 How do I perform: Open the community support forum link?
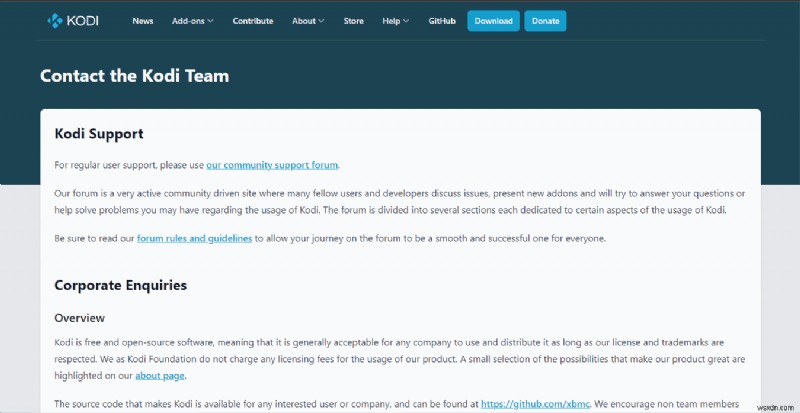tap(272, 165)
